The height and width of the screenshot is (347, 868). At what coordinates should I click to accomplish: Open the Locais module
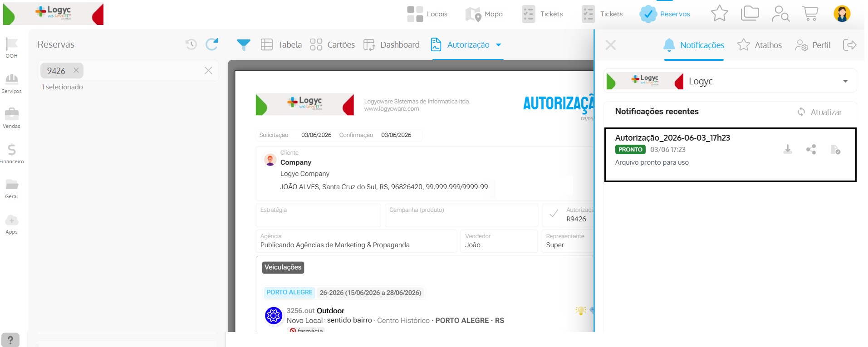pyautogui.click(x=427, y=14)
